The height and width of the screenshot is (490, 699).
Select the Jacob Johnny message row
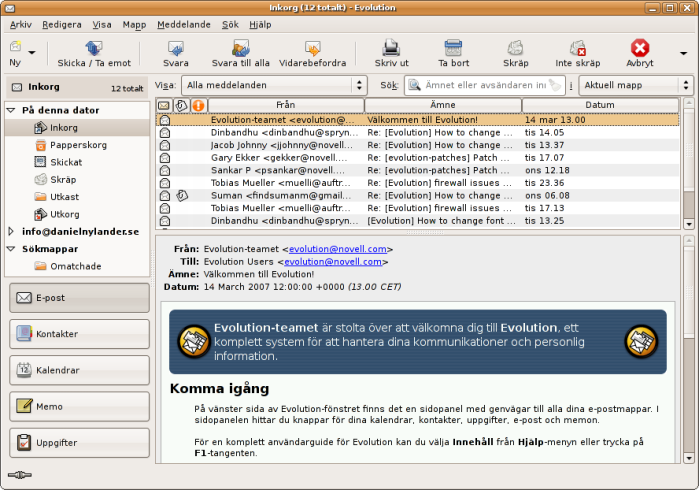(x=418, y=145)
